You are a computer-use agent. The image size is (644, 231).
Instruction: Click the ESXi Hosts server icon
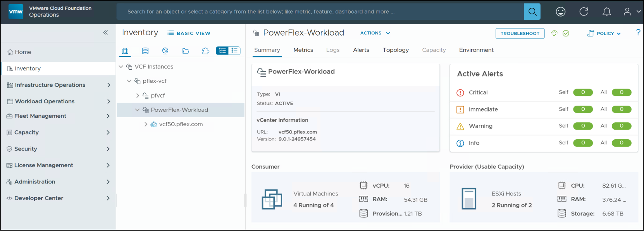[x=469, y=198]
